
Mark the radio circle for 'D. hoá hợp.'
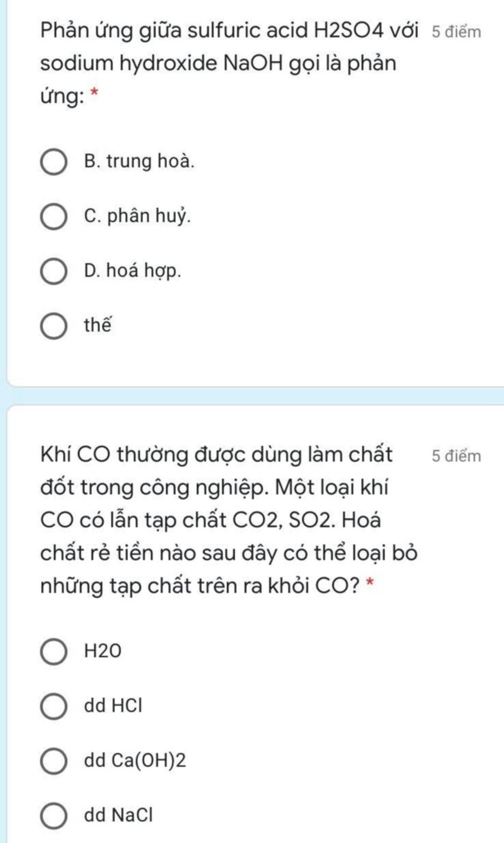point(54,271)
